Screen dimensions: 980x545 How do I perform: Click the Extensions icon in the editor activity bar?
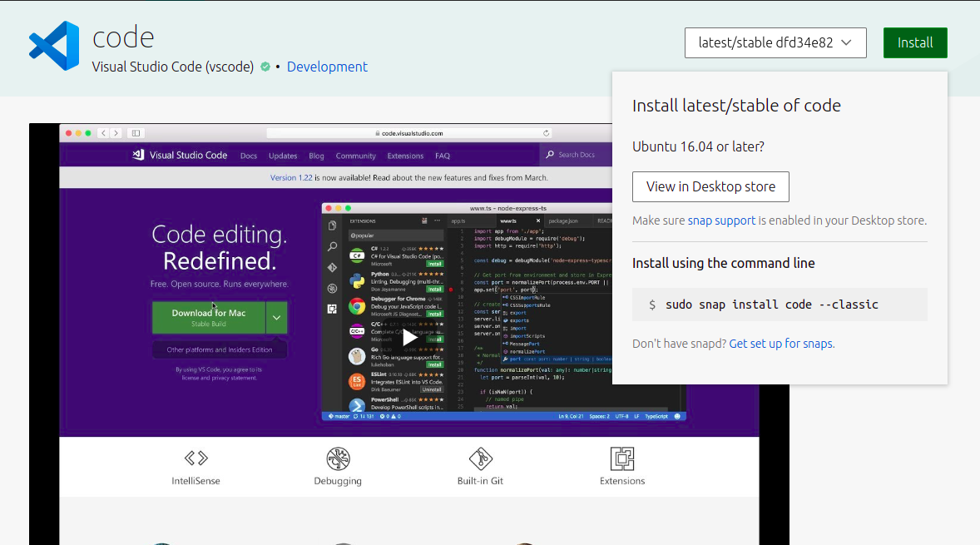[332, 309]
